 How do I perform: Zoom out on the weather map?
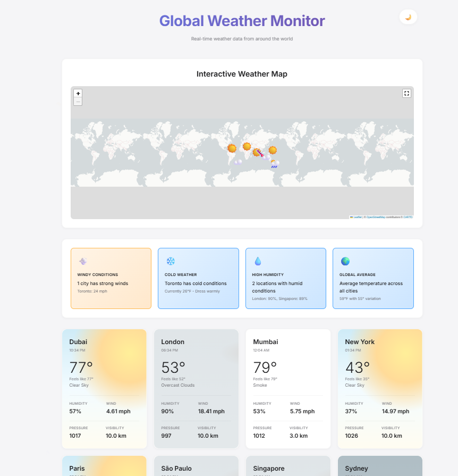[x=78, y=102]
